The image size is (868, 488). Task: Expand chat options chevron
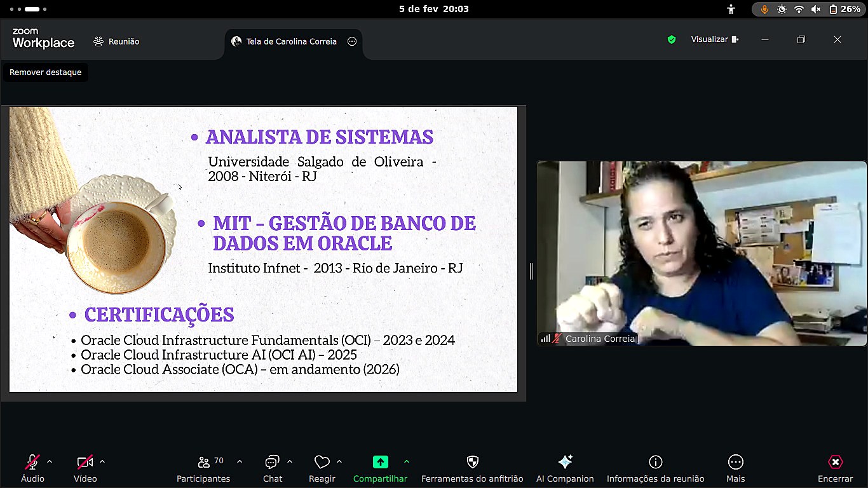pyautogui.click(x=290, y=462)
